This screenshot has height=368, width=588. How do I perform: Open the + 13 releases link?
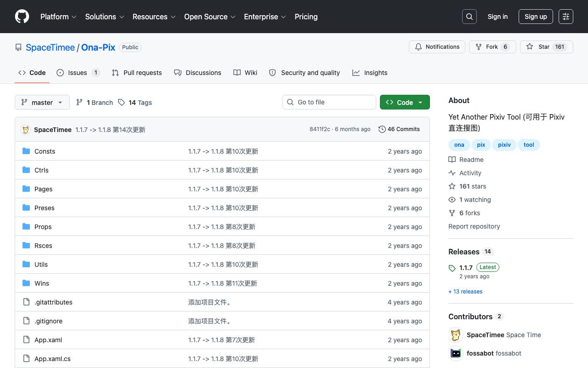tap(465, 292)
